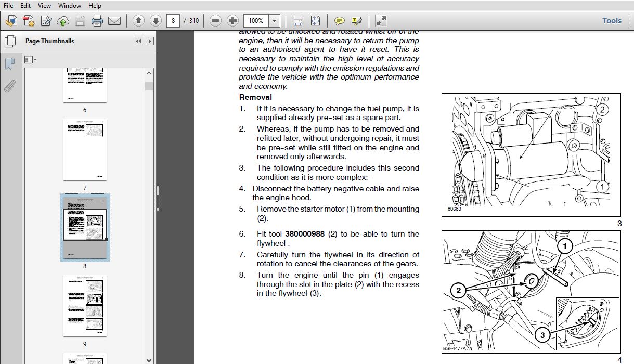This screenshot has height=364, width=634.
Task: Click the thumbnail panel scroll-down arrow
Action: tap(149, 360)
